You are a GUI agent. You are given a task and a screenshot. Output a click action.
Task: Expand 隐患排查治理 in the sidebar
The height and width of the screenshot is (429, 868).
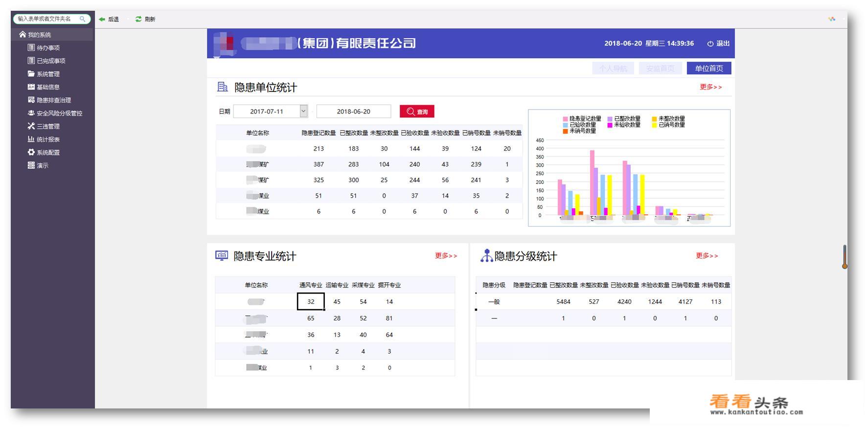click(54, 100)
